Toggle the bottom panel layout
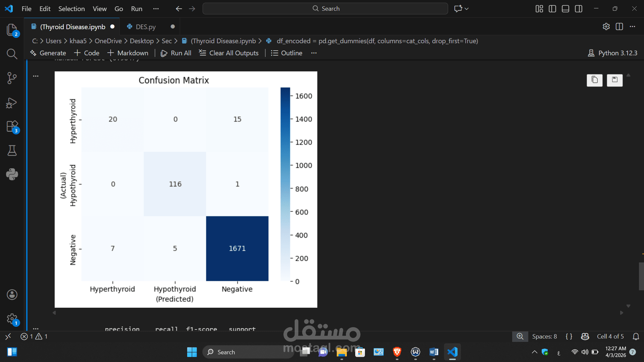The height and width of the screenshot is (362, 644). 566,9
